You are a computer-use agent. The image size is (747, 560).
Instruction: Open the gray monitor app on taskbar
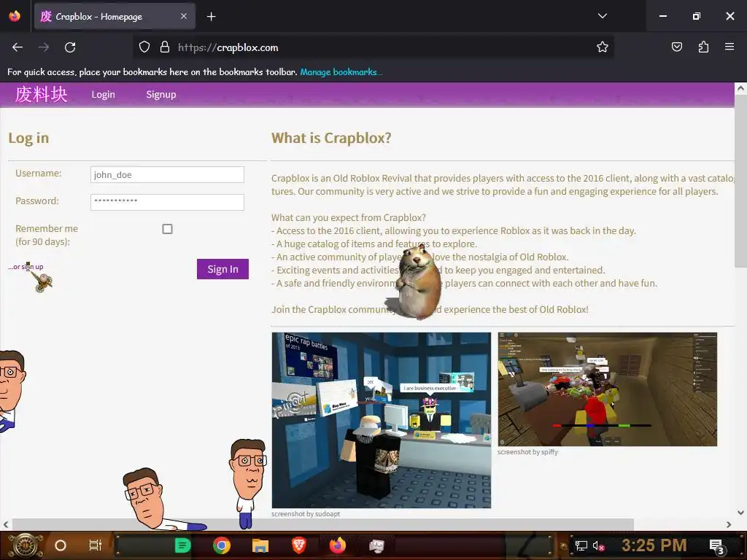pyautogui.click(x=376, y=545)
